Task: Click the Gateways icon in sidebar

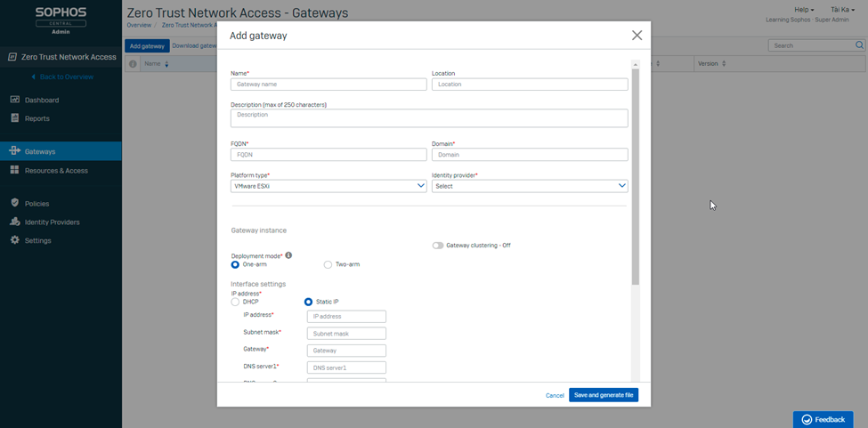Action: [x=15, y=151]
